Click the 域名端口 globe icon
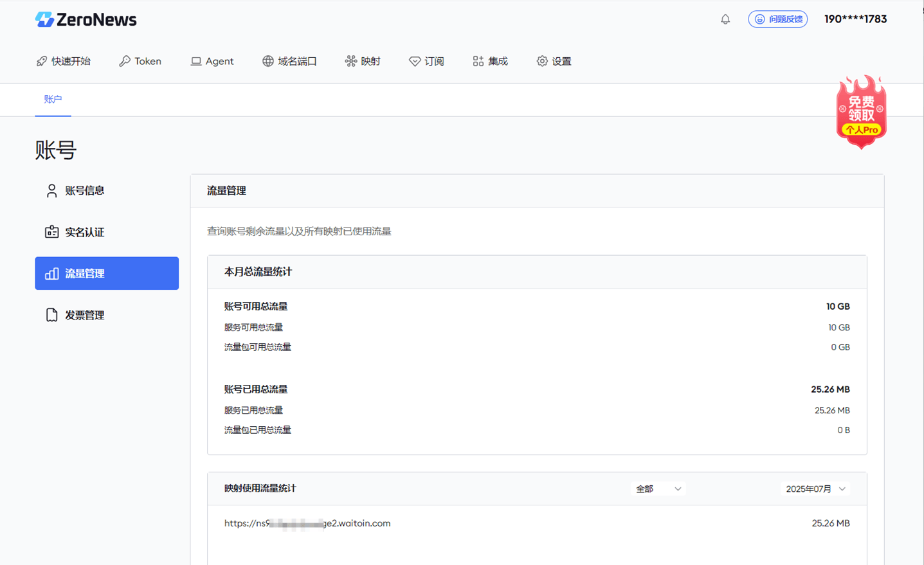Image resolution: width=924 pixels, height=565 pixels. [x=267, y=61]
